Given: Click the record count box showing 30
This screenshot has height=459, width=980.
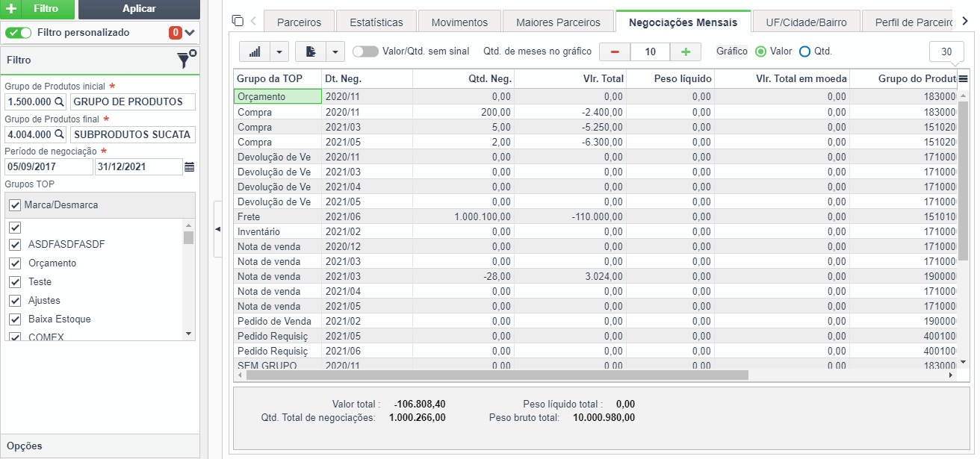Looking at the screenshot, I should (x=946, y=51).
